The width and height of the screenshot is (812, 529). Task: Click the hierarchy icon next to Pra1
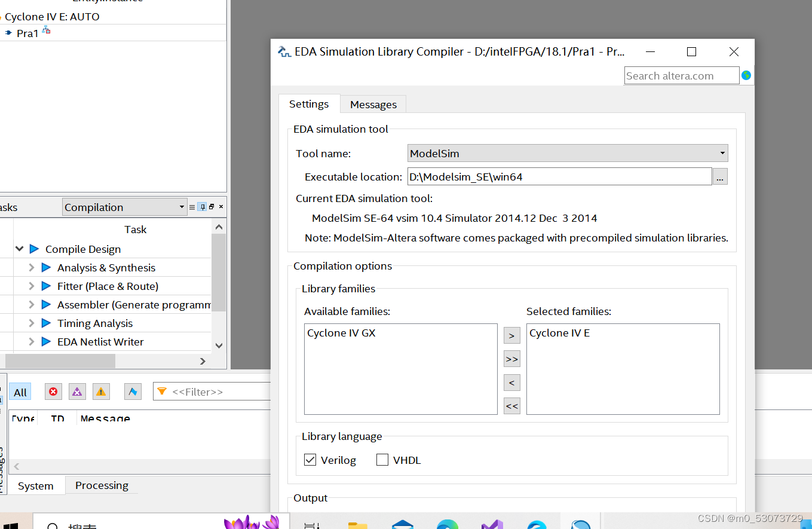(x=46, y=30)
